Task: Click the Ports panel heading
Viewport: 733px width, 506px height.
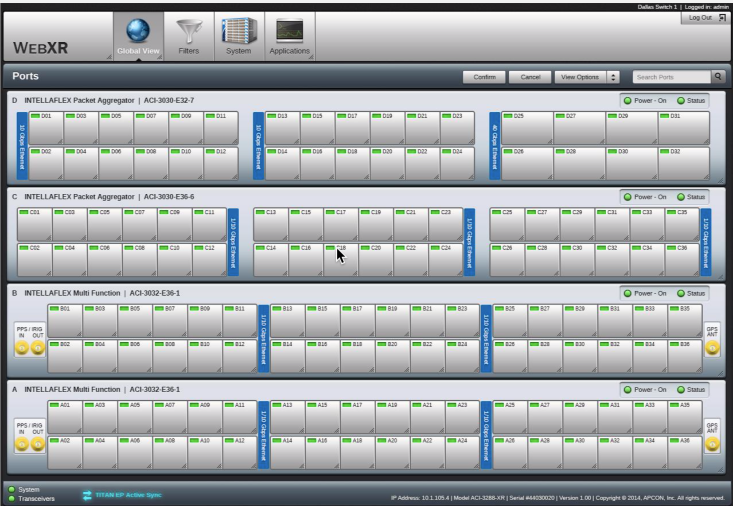Action: point(25,76)
